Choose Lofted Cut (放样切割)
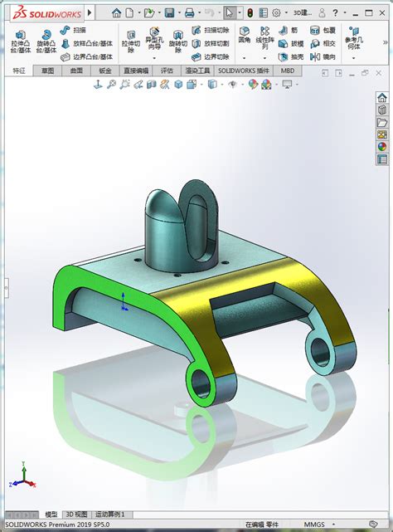The height and width of the screenshot is (532, 393). pos(211,43)
